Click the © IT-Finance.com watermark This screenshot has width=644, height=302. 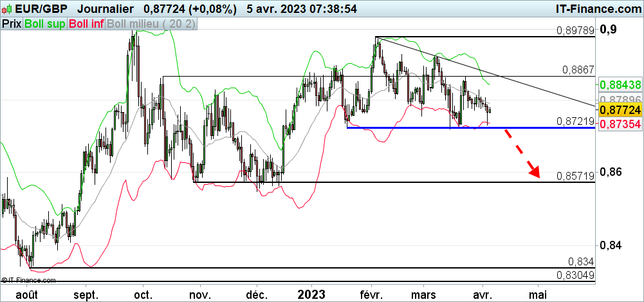click(29, 280)
